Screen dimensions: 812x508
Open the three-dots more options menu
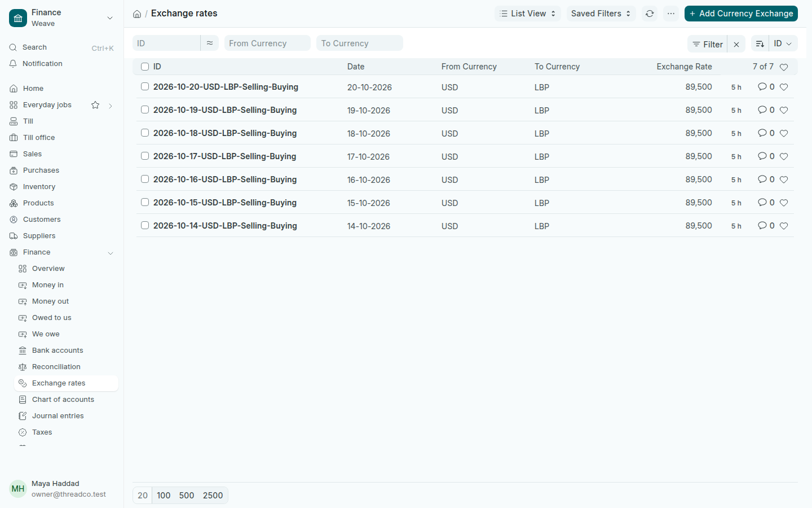671,14
